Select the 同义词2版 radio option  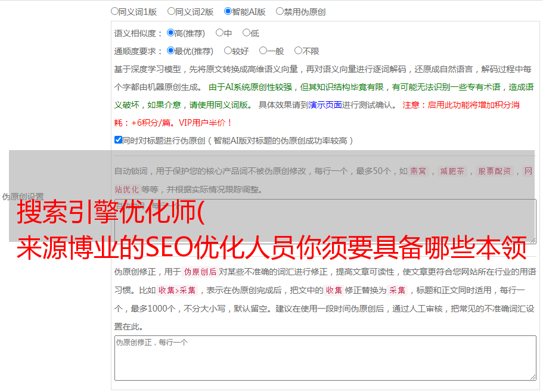tap(171, 11)
